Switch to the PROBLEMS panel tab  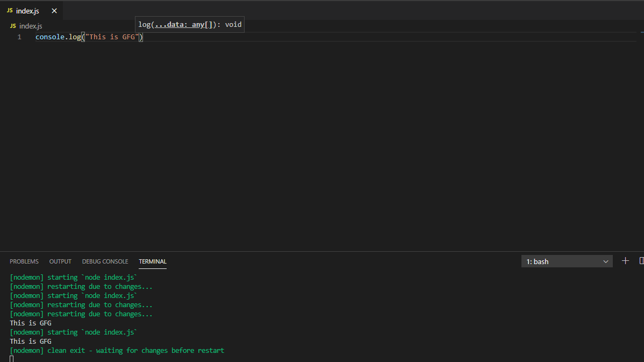24,261
